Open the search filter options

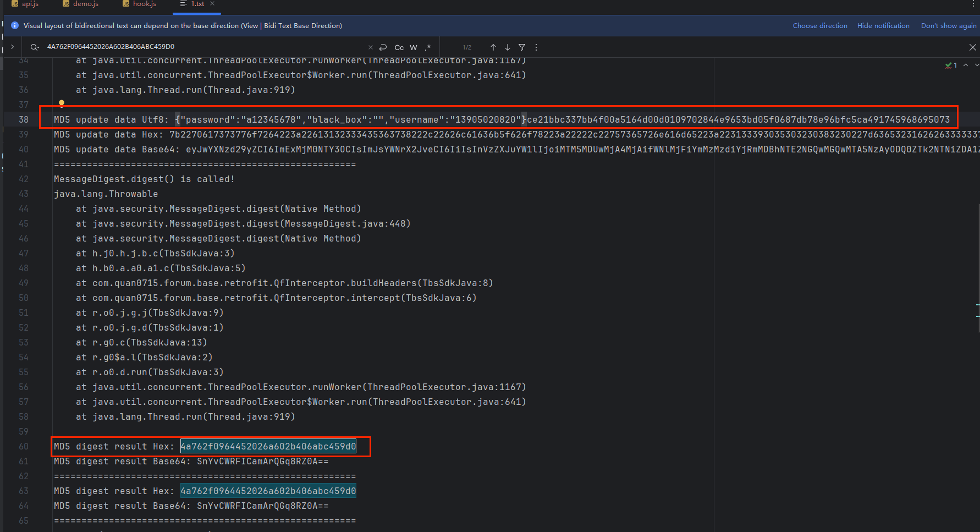coord(522,47)
